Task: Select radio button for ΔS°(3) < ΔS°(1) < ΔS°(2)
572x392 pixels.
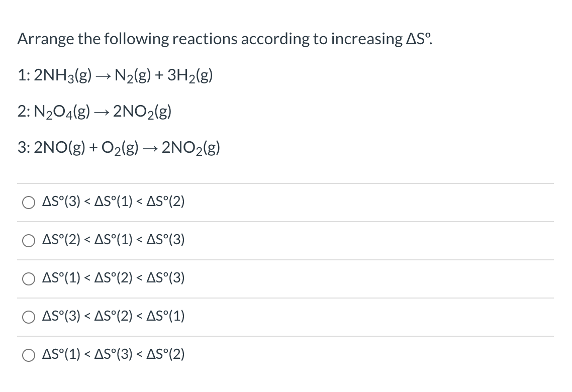Action: (x=28, y=202)
